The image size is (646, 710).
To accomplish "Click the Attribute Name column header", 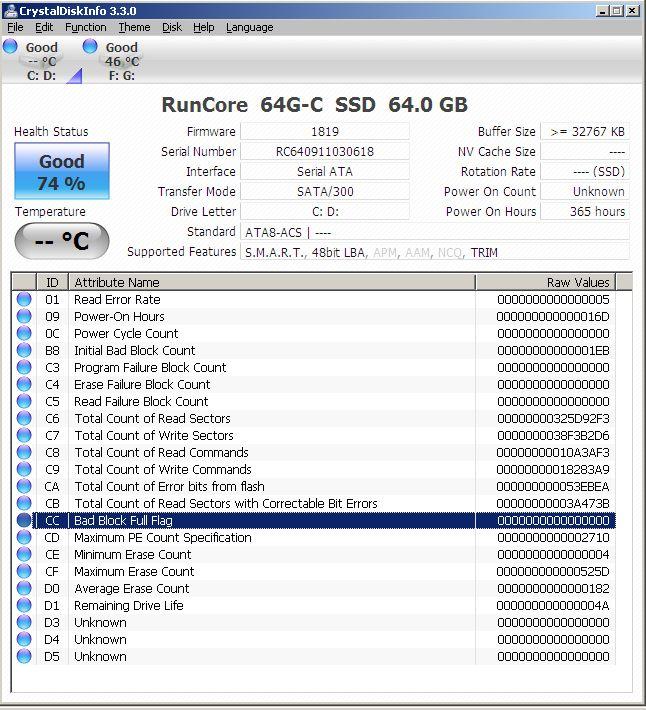I will [x=272, y=283].
